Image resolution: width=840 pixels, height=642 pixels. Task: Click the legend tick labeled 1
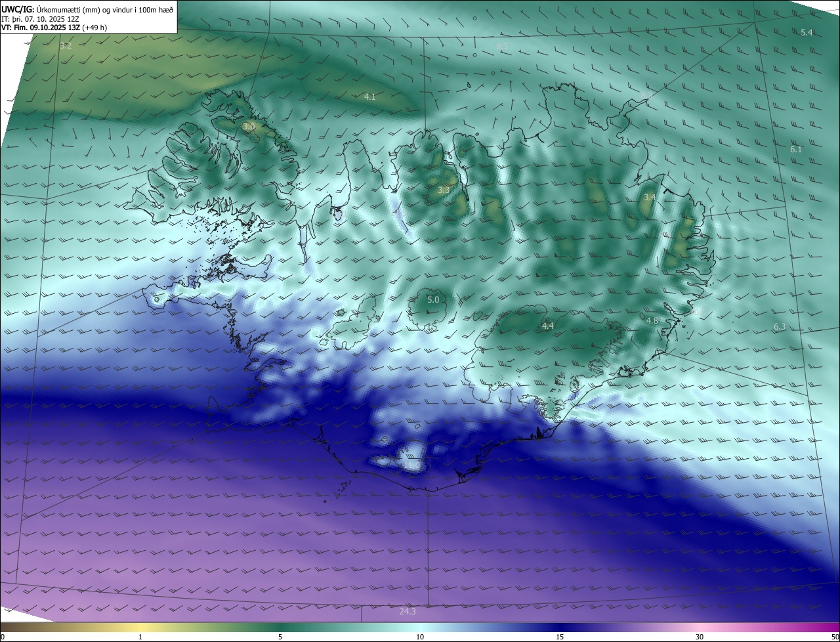(x=140, y=637)
